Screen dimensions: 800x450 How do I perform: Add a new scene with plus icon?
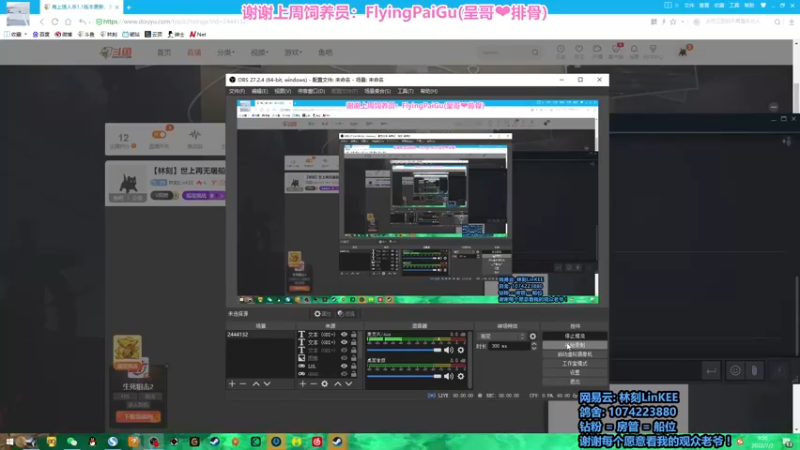(232, 384)
